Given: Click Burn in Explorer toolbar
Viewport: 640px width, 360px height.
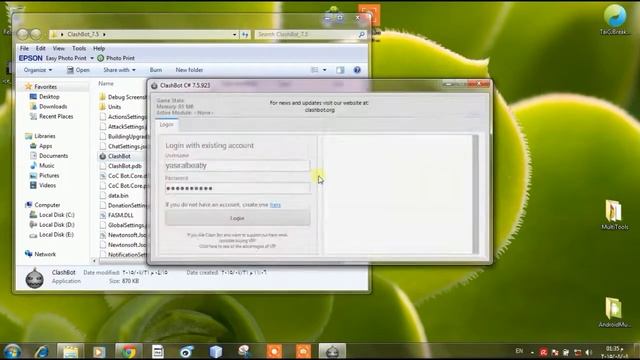Looking at the screenshot, I should 156,70.
